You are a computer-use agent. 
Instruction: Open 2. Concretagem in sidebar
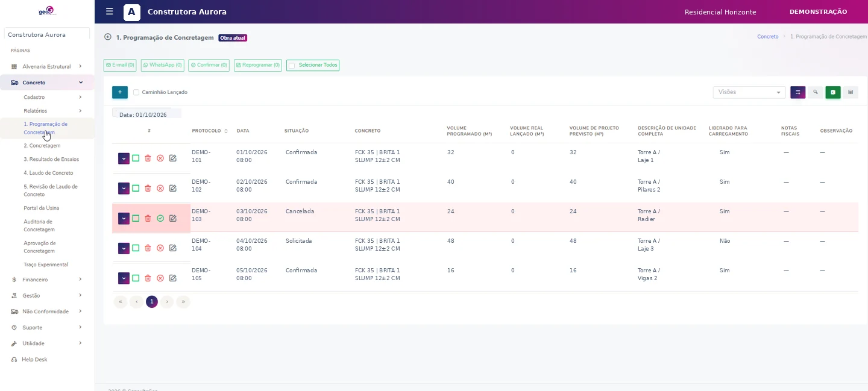(x=42, y=146)
